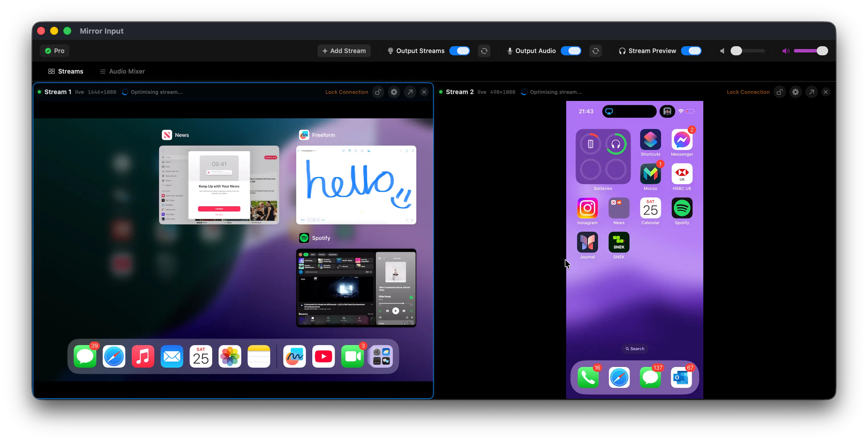Click Stream 1 padlock icon

(378, 92)
